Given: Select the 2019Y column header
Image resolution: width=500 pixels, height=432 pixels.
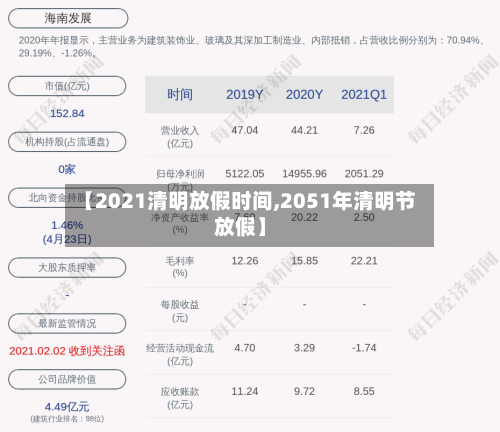Looking at the screenshot, I should [x=245, y=95].
